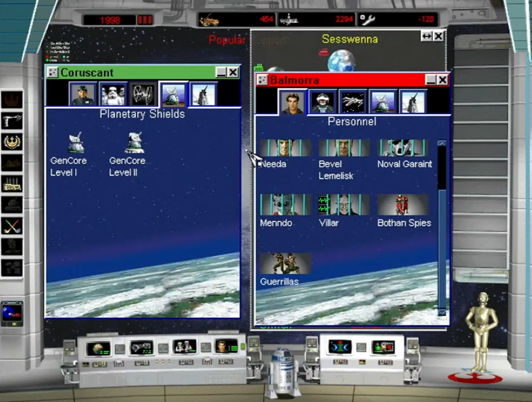This screenshot has width=532, height=402.
Task: Select the Bothan Spies unit
Action: point(403,204)
